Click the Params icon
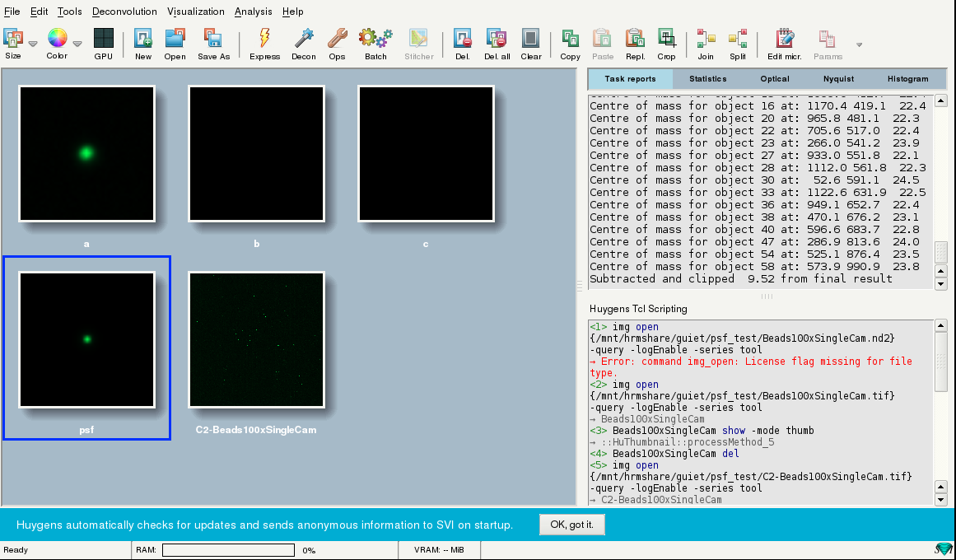This screenshot has height=560, width=956. [828, 39]
